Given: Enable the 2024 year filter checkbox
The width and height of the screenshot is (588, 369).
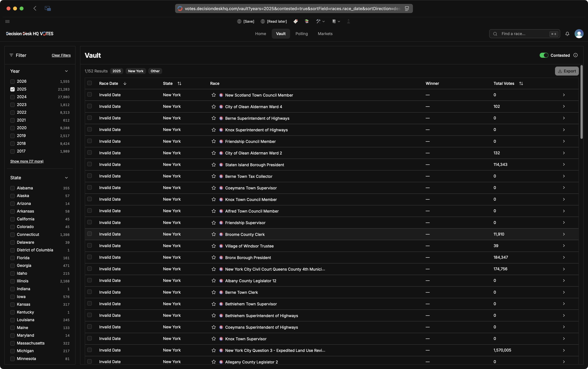Looking at the screenshot, I should click(x=12, y=97).
